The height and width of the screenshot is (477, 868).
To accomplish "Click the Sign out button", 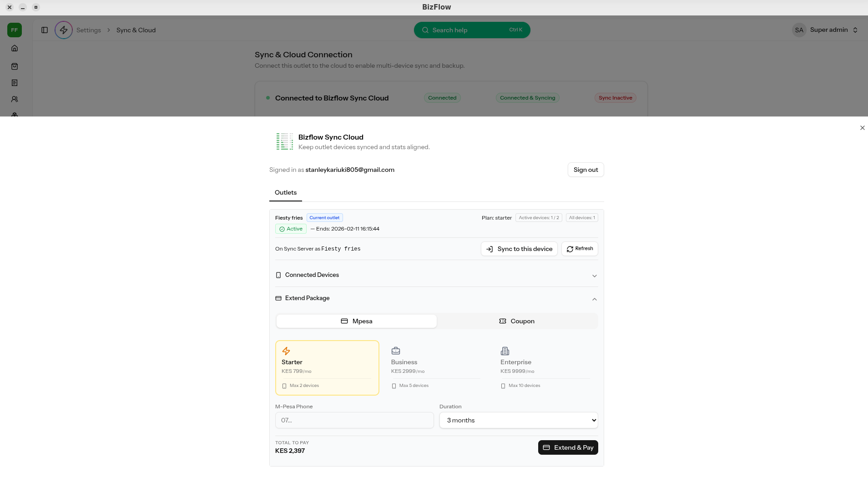I will click(x=585, y=170).
